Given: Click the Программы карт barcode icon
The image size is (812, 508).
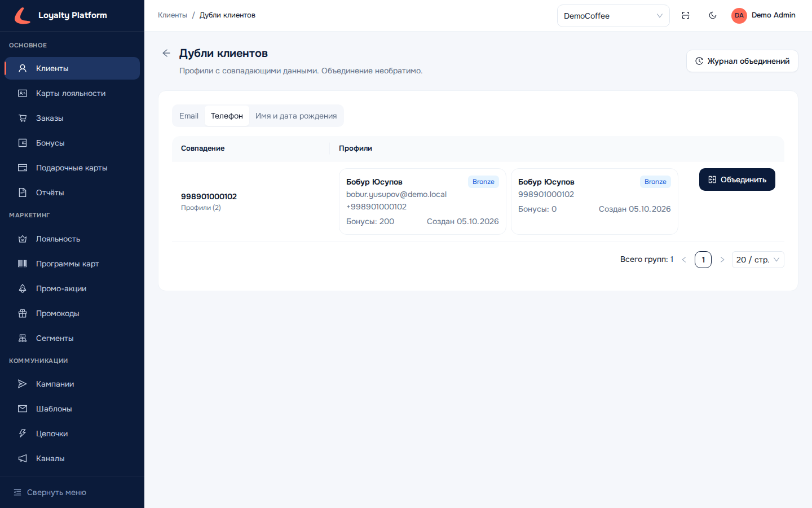Looking at the screenshot, I should 23,264.
